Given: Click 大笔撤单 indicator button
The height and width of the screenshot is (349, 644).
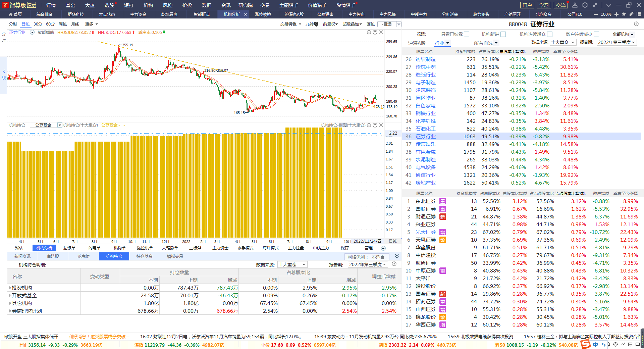Looking at the screenshot, I should [x=170, y=248].
